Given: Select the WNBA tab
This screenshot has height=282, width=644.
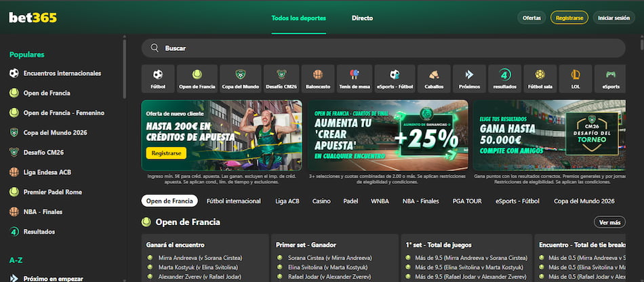Looking at the screenshot, I should (380, 201).
